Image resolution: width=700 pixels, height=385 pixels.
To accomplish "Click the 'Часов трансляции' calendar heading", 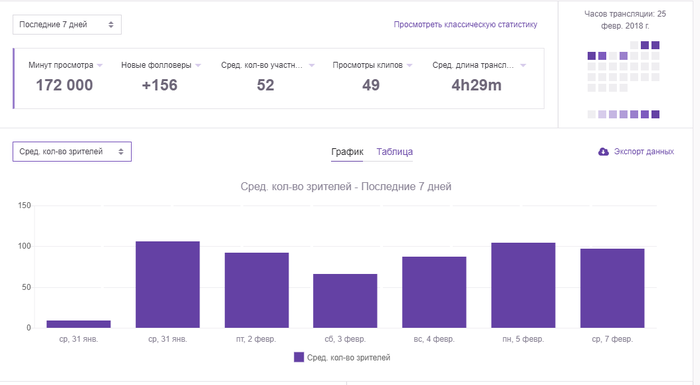I will click(x=625, y=20).
